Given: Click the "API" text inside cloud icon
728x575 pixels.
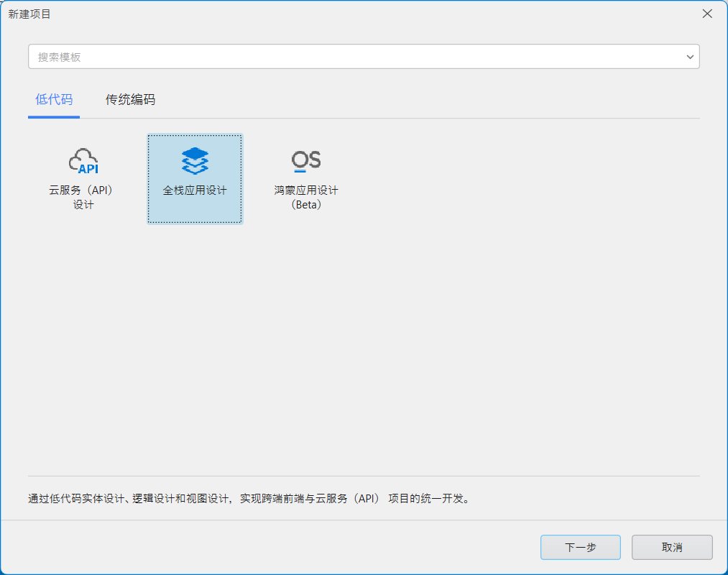Looking at the screenshot, I should click(x=88, y=169).
